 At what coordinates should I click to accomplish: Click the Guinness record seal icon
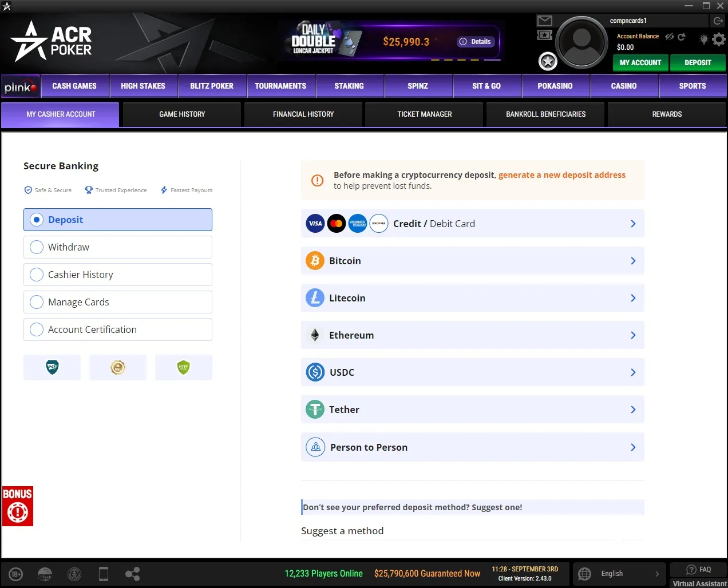tap(74, 574)
